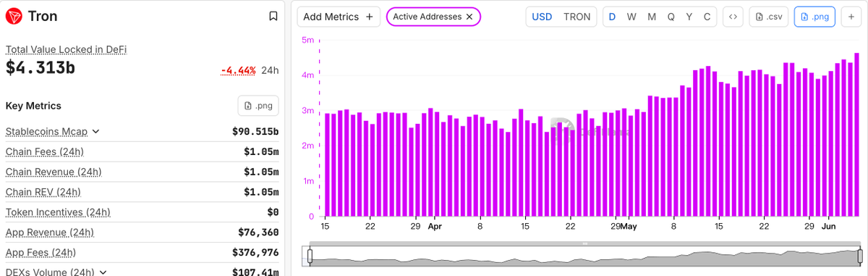Download chart data as .csv
Screen dimensions: 868x276
(768, 17)
